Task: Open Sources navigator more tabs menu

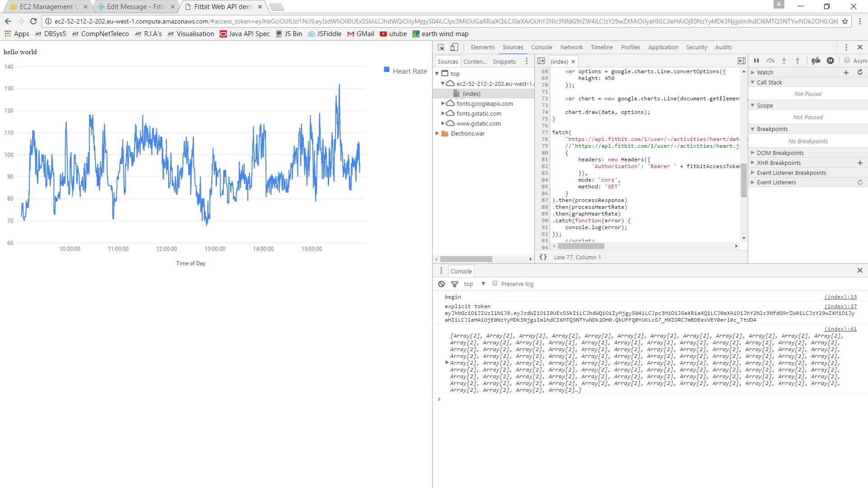Action: tap(527, 61)
